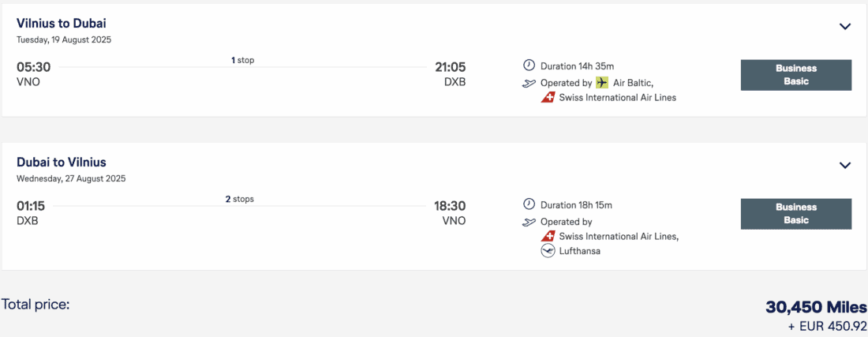
Task: Click the Swiss logo on the return flight
Action: [x=548, y=236]
